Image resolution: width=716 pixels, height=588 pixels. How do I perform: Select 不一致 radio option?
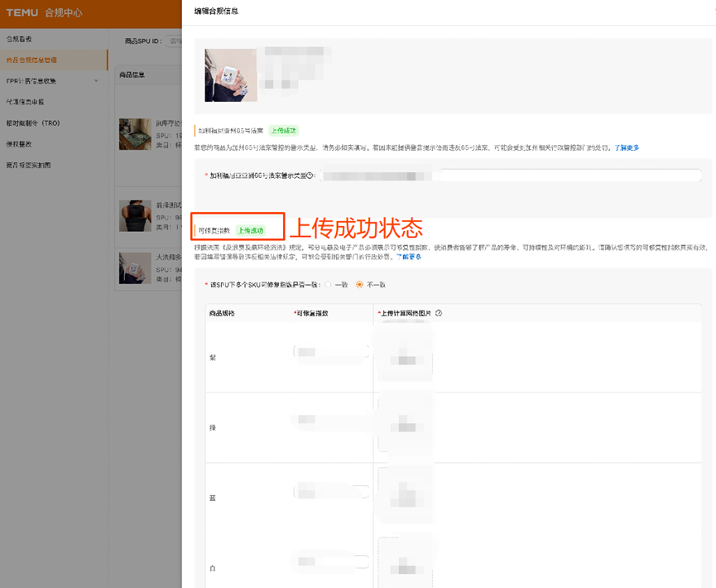point(359,284)
